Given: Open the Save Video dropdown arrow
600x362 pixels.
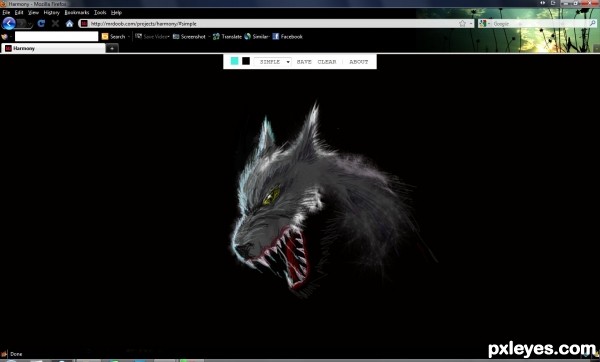Looking at the screenshot, I should (x=168, y=36).
